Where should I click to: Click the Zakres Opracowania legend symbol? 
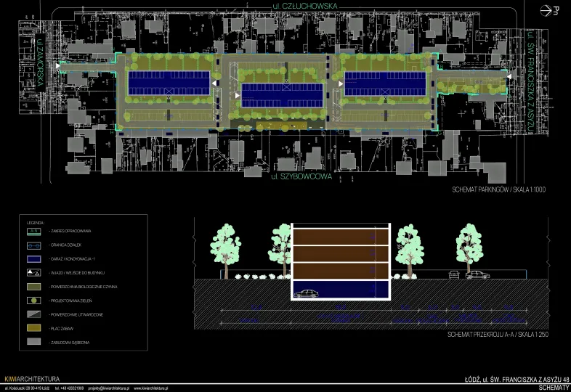[x=35, y=231]
